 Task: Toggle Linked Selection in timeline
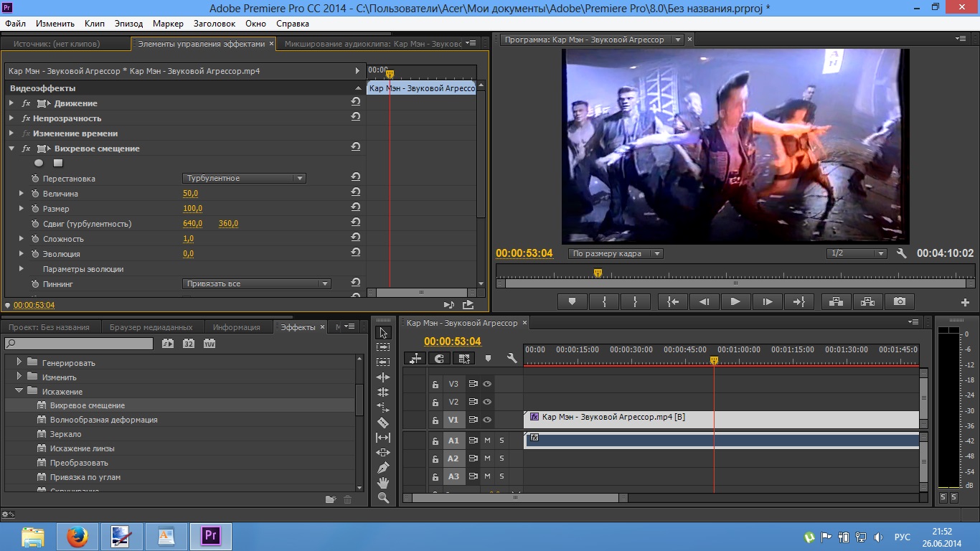[464, 358]
